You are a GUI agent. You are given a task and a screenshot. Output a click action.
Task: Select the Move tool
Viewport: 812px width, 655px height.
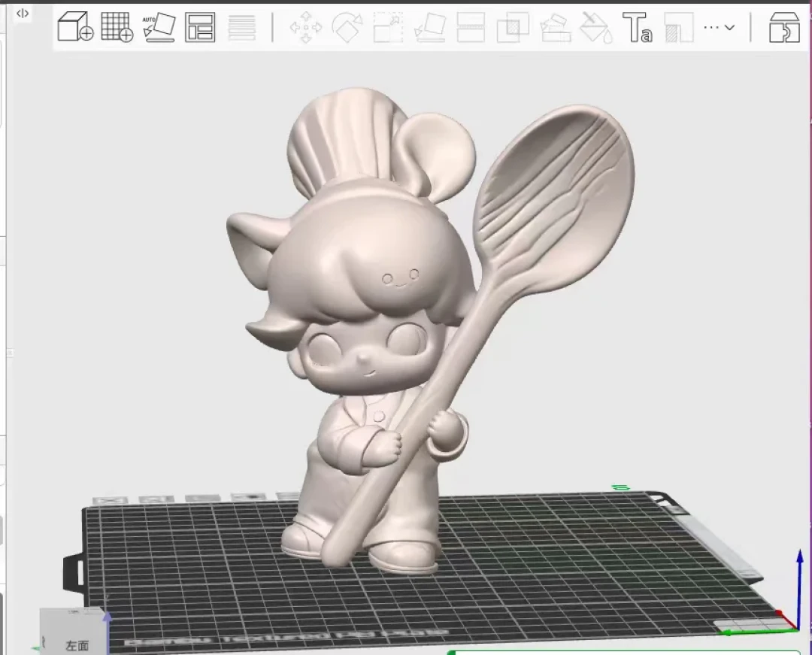tap(305, 27)
